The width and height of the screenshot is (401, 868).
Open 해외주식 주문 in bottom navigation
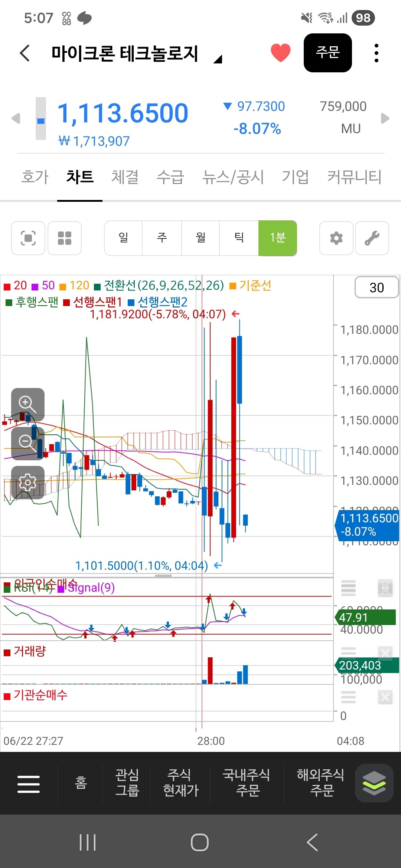321,782
